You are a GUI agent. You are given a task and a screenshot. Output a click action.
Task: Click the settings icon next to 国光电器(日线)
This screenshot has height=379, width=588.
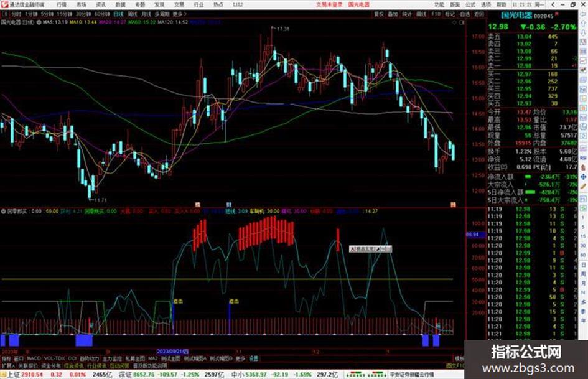coord(39,22)
